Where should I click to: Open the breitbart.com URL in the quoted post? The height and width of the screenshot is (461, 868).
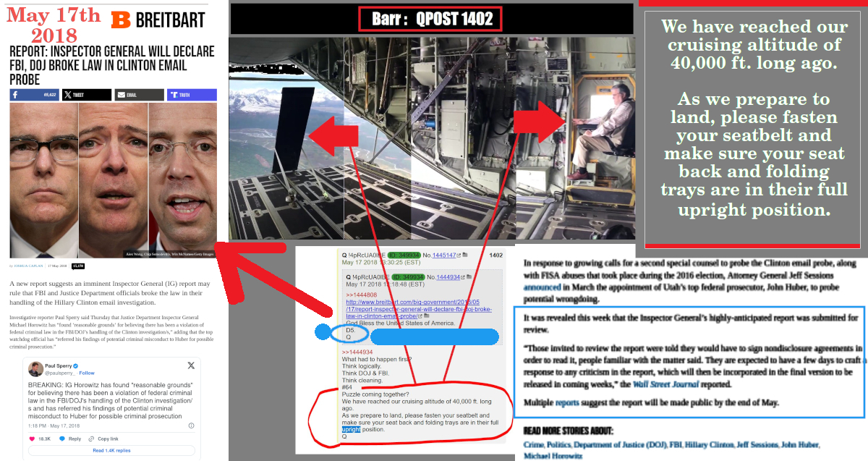tap(419, 309)
